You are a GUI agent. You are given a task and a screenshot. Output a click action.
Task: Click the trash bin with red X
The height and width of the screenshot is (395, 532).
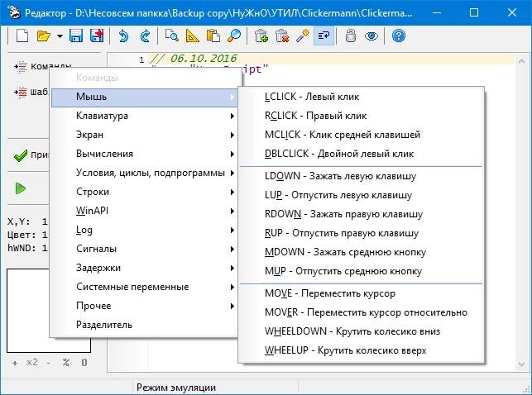282,36
